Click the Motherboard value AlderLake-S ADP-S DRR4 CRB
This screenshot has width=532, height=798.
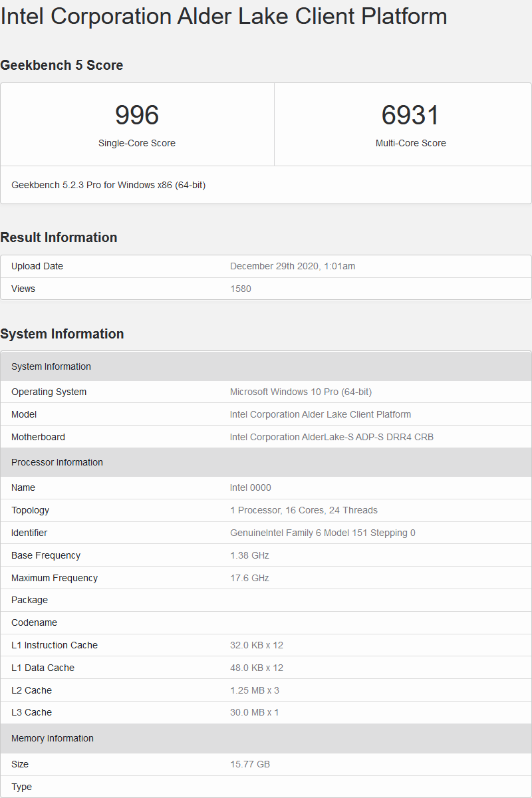click(332, 437)
